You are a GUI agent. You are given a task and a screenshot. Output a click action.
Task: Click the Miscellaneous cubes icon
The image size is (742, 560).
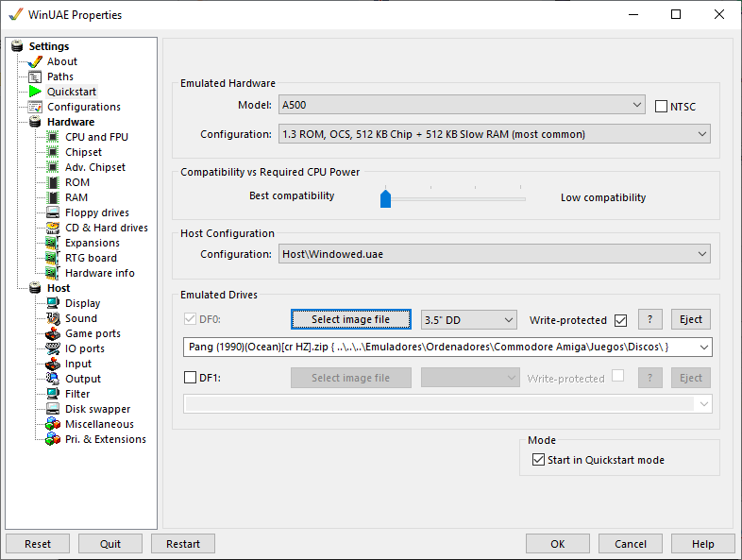[x=53, y=424]
